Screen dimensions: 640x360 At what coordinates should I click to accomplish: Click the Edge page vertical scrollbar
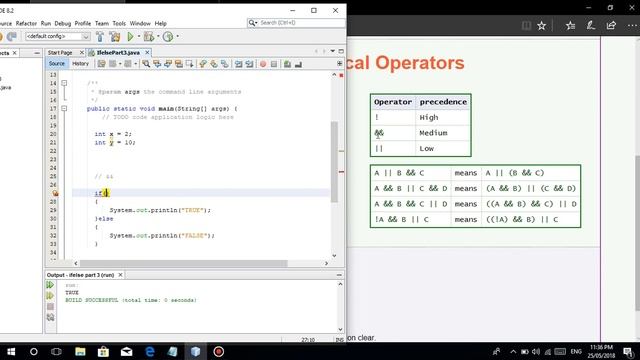[x=637, y=233]
